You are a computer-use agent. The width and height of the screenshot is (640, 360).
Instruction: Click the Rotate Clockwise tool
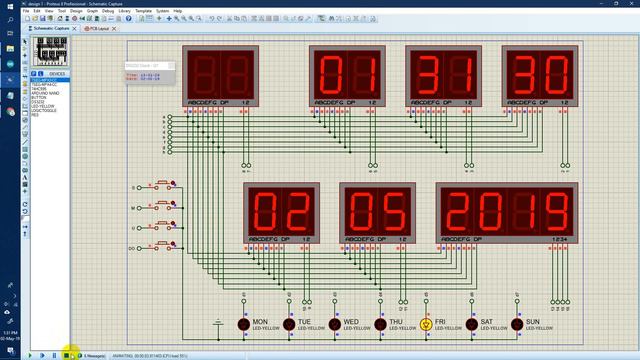coord(25,204)
